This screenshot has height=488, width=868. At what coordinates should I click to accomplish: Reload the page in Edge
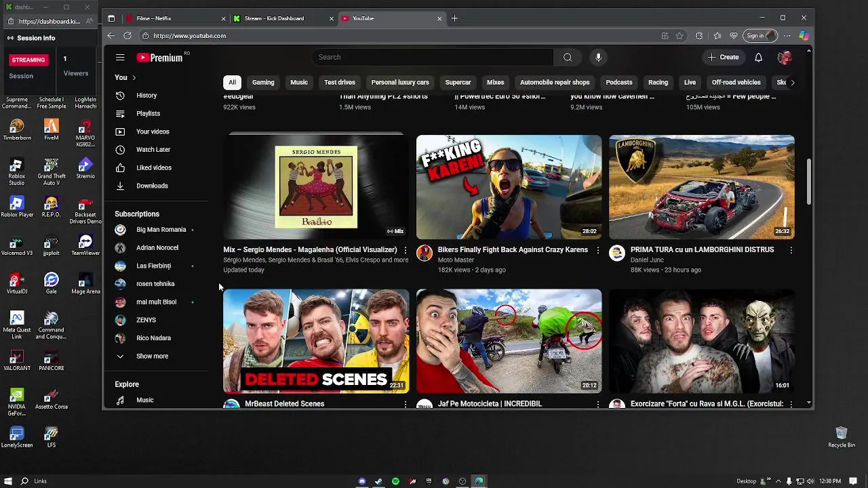127,36
